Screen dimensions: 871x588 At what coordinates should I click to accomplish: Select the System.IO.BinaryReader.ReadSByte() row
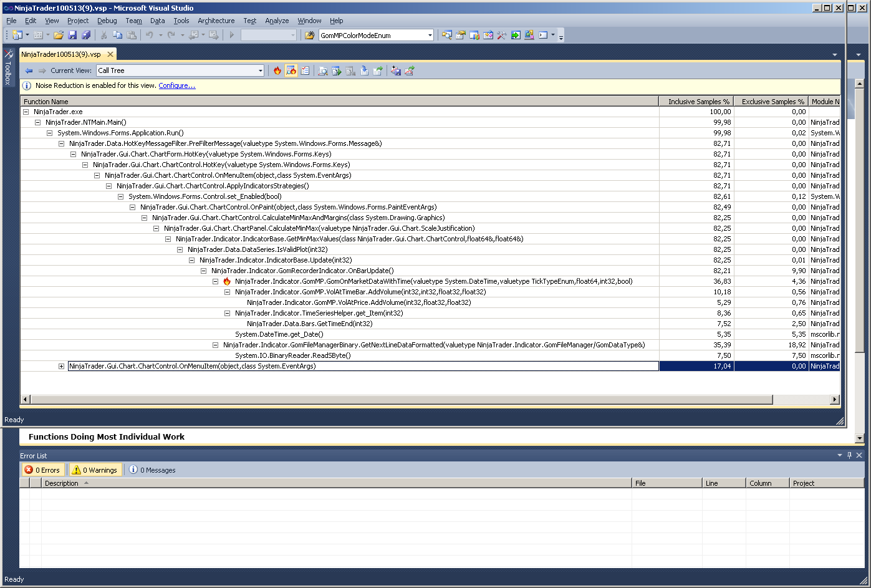click(x=430, y=356)
